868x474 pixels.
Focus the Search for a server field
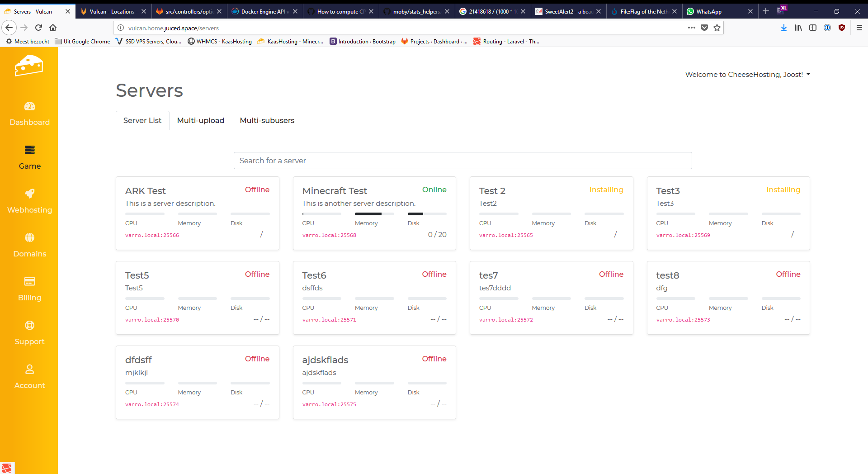point(462,161)
